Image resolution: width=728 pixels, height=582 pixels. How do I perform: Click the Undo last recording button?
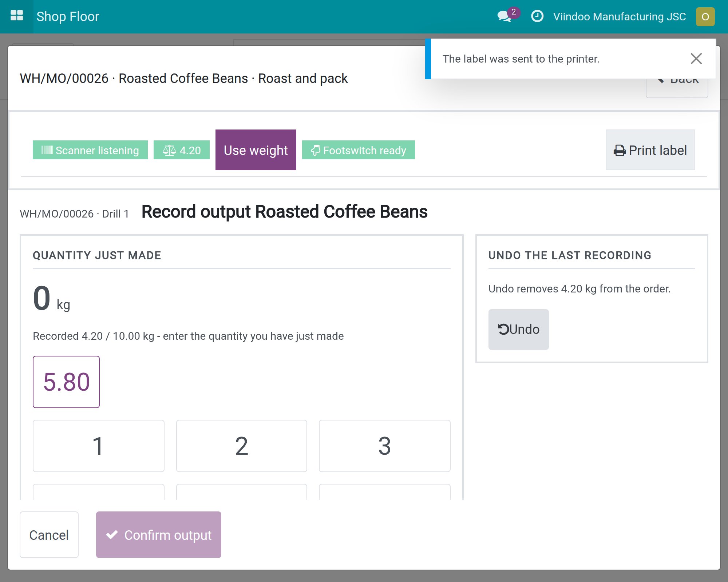[x=519, y=330]
